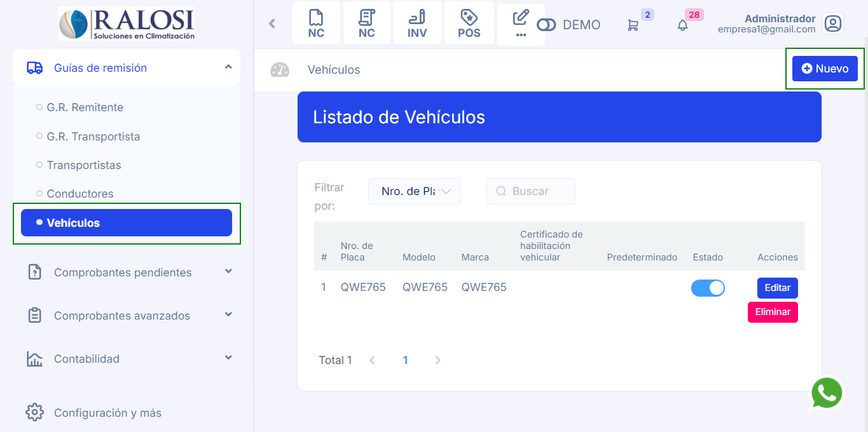This screenshot has width=868, height=432.
Task: Click the shopping cart icon
Action: (633, 25)
